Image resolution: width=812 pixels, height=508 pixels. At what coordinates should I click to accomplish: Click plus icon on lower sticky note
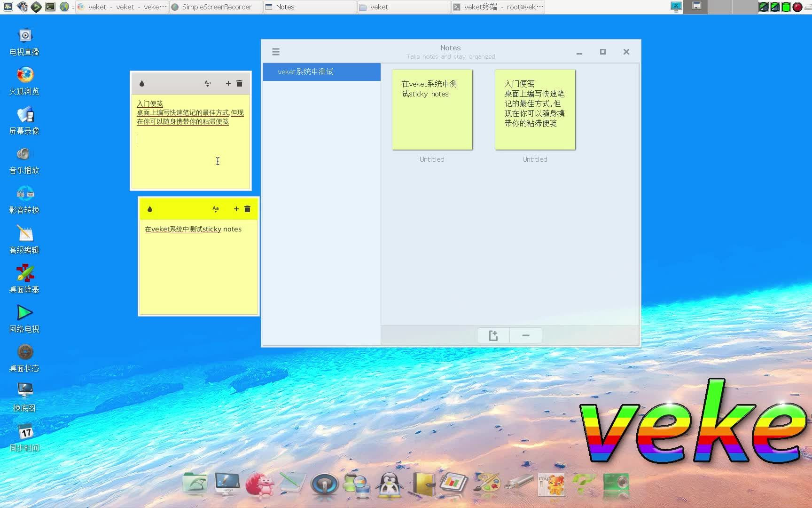[236, 209]
